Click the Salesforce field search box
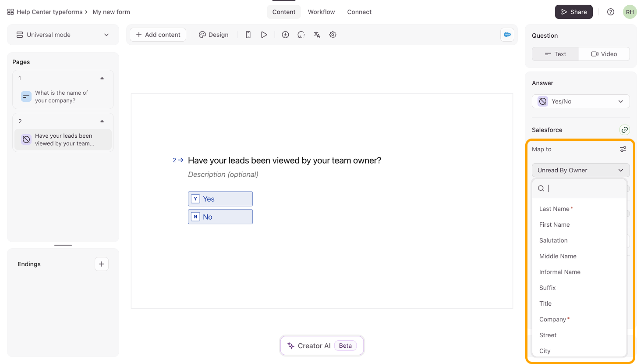 (x=583, y=189)
